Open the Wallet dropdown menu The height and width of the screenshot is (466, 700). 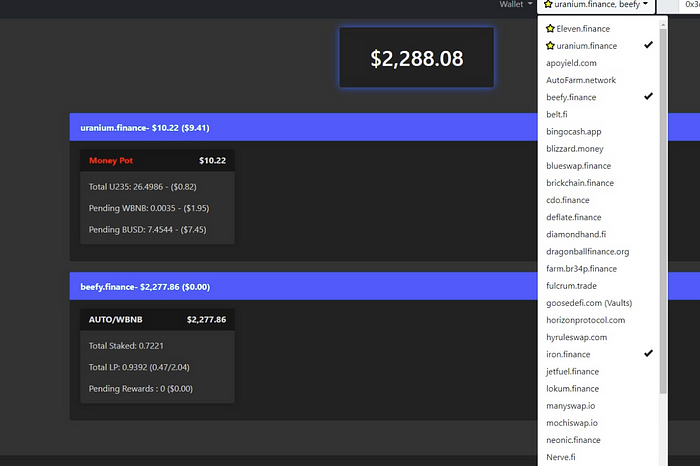pos(516,4)
